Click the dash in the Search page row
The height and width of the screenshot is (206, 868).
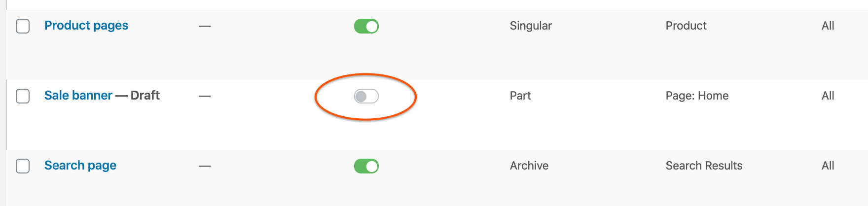pos(205,166)
